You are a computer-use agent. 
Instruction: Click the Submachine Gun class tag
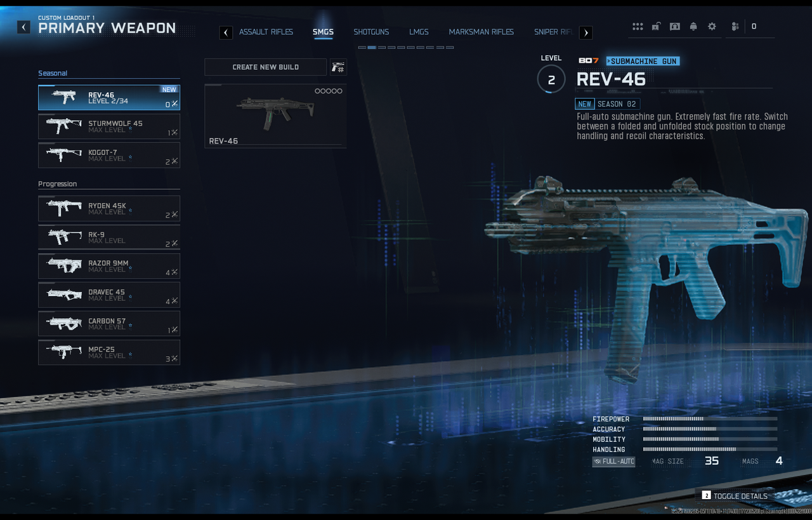click(x=642, y=61)
